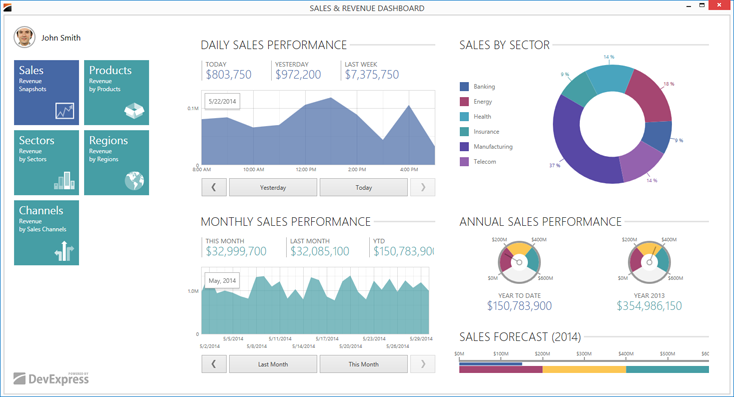Click the Banking legend color swatch
734x397 pixels.
464,87
